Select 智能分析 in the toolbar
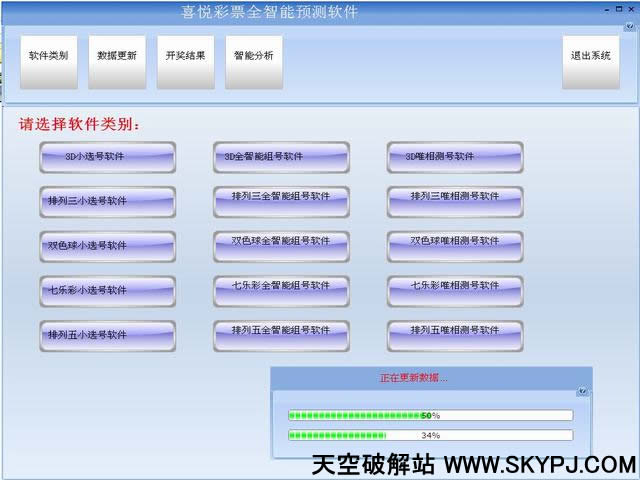The image size is (640, 480). tap(253, 56)
